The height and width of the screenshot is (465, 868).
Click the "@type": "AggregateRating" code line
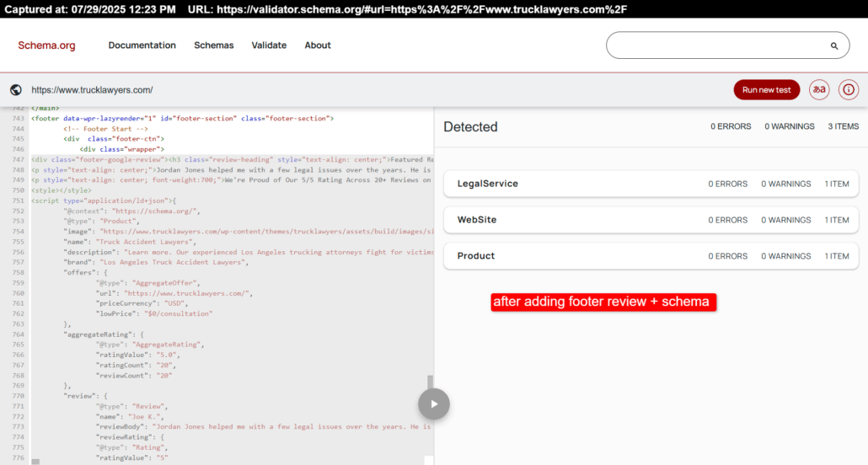click(150, 345)
